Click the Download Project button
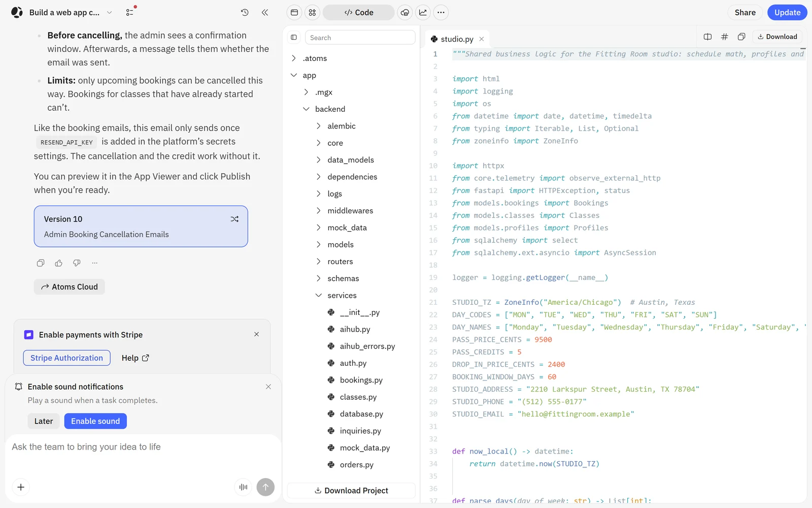This screenshot has height=508, width=812. click(351, 490)
